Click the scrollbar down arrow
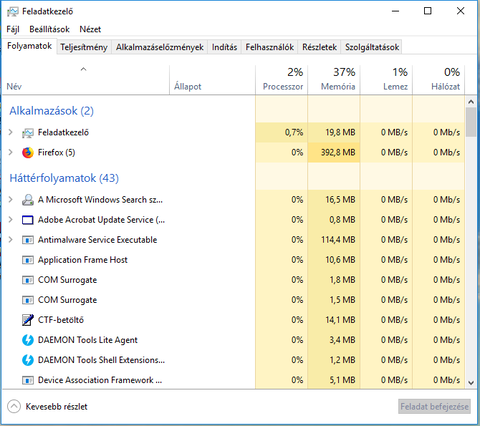Image resolution: width=480 pixels, height=426 pixels. (x=471, y=383)
